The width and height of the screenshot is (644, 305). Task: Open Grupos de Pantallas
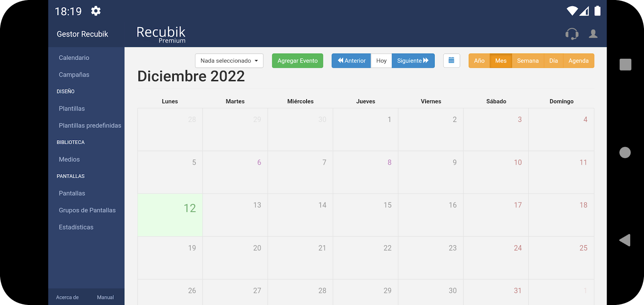click(x=87, y=210)
